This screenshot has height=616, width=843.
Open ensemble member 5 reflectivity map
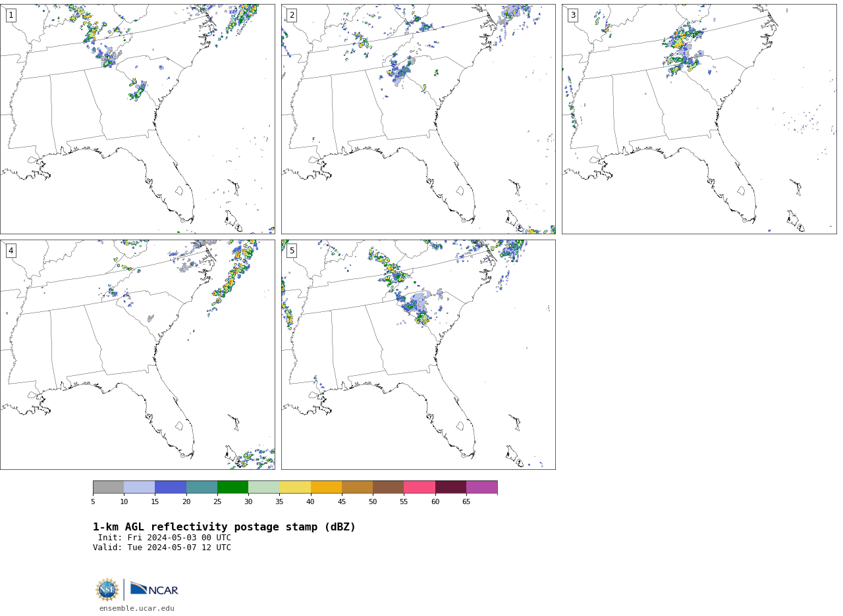[x=418, y=354]
